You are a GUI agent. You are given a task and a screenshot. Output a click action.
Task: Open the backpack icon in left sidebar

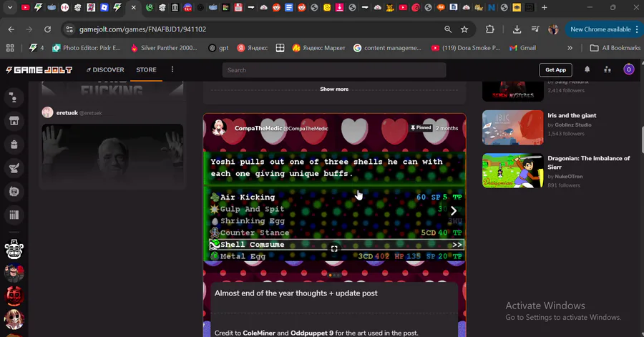click(x=14, y=144)
